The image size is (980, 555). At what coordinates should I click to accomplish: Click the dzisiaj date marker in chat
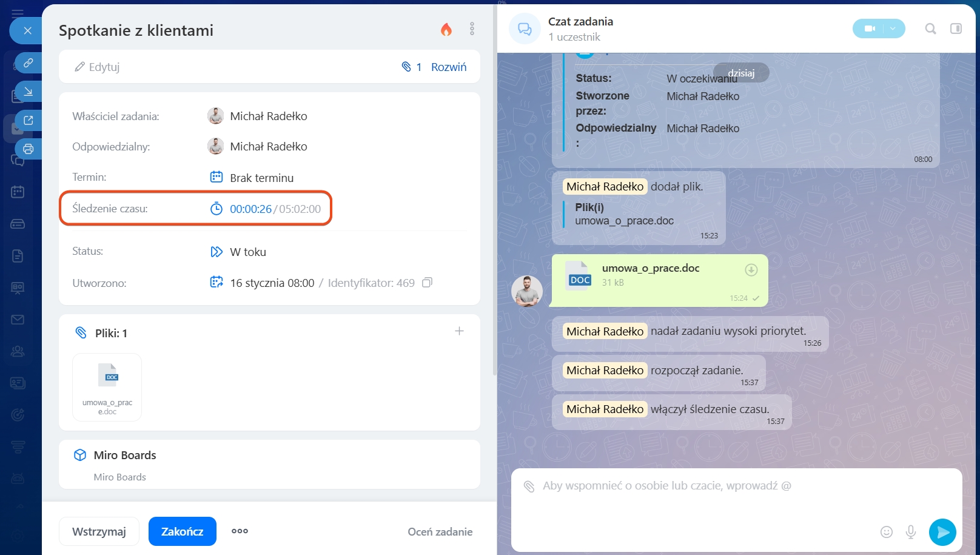point(741,73)
